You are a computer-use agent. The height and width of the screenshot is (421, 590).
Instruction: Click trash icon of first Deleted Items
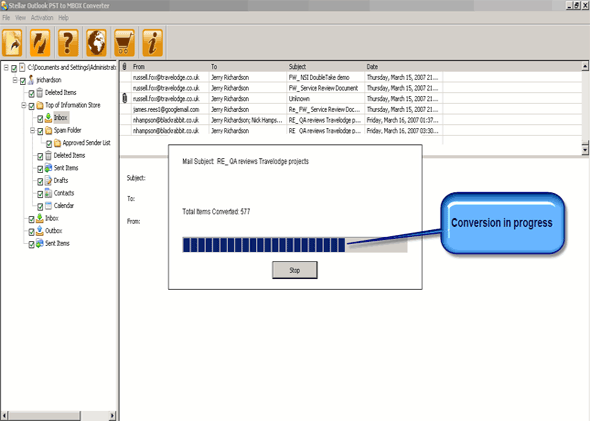40,93
